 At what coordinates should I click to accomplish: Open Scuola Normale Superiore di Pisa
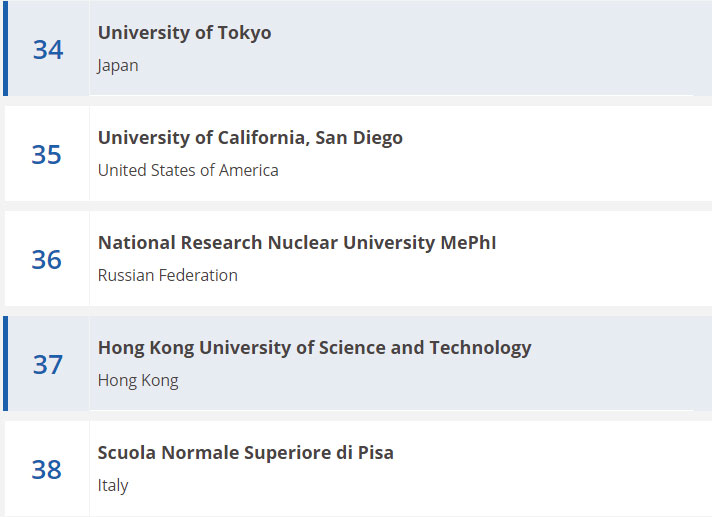pyautogui.click(x=246, y=453)
